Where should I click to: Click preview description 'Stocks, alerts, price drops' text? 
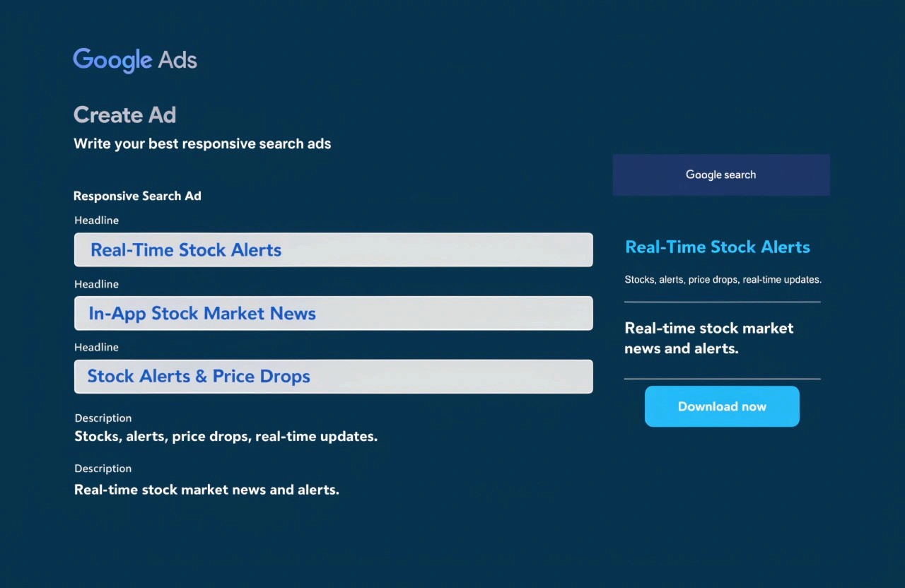pyautogui.click(x=723, y=280)
